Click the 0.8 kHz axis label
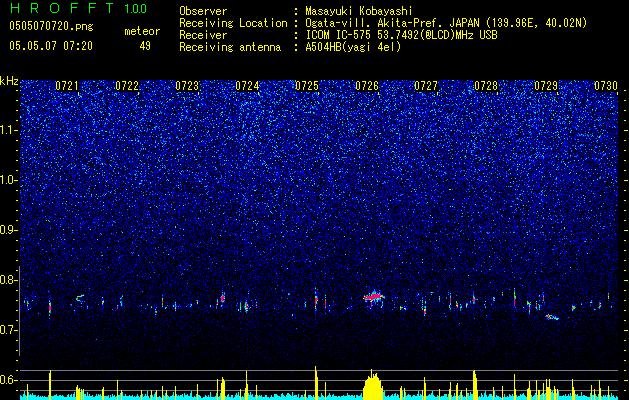Screen dimensions: 629x400 9,280
